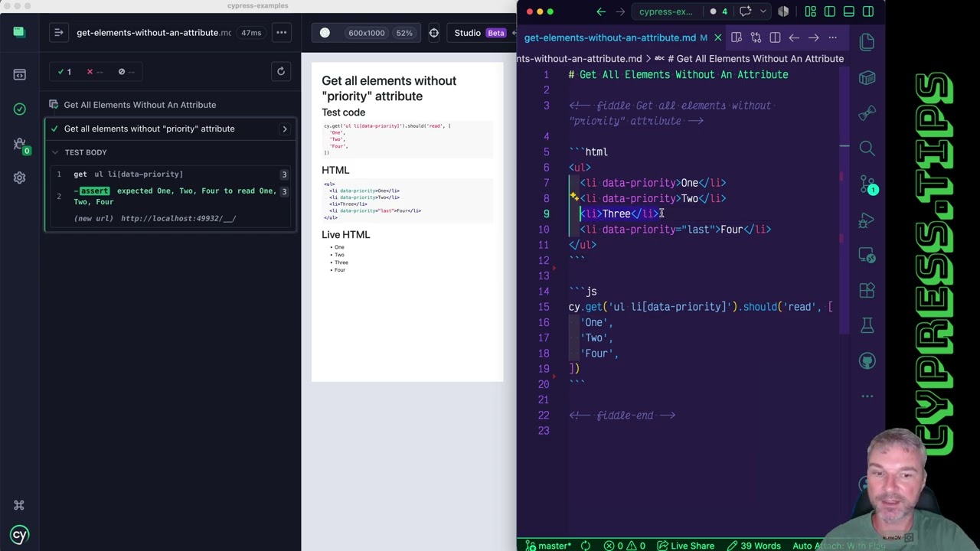Open the Search magnifier in activity bar
The height and width of the screenshot is (551, 980).
867,148
